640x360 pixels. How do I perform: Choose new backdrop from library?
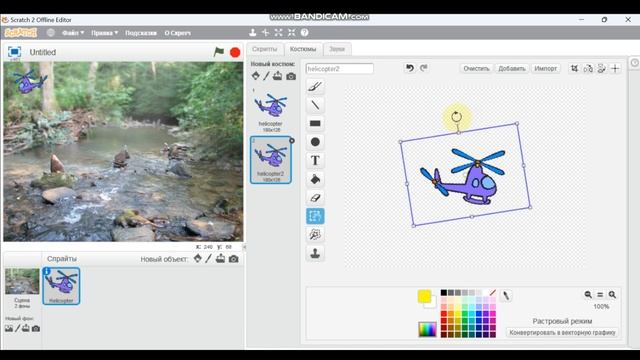(x=9, y=328)
